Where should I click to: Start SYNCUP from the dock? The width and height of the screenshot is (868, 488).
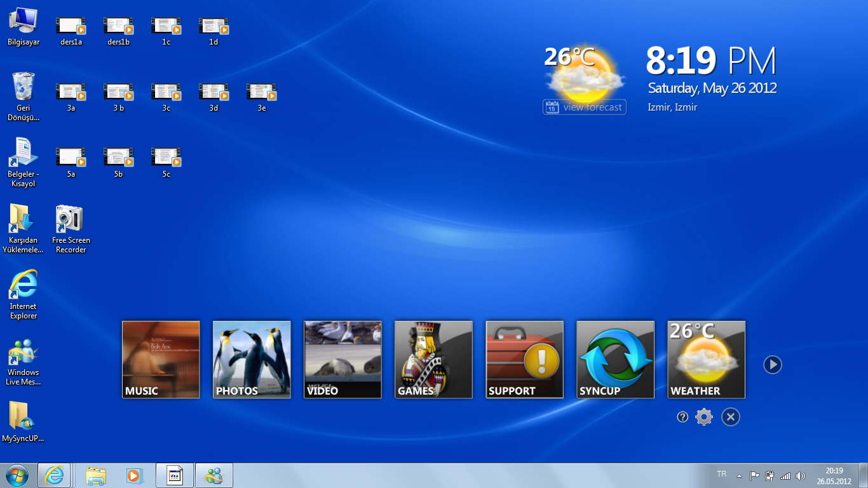pos(615,359)
